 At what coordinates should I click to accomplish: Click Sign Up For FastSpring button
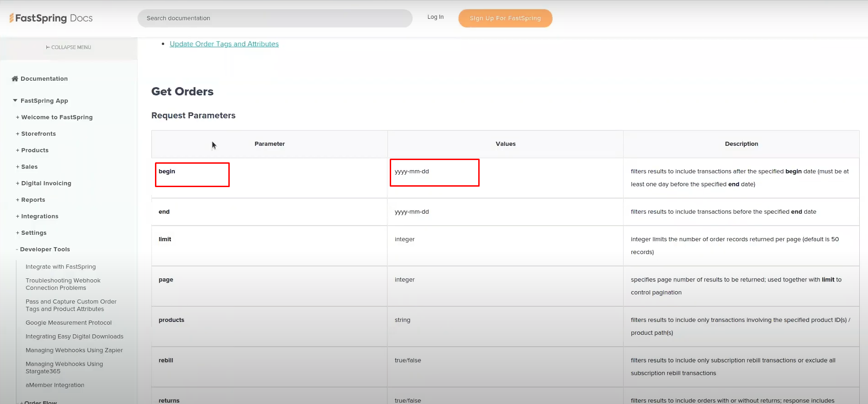(x=505, y=18)
